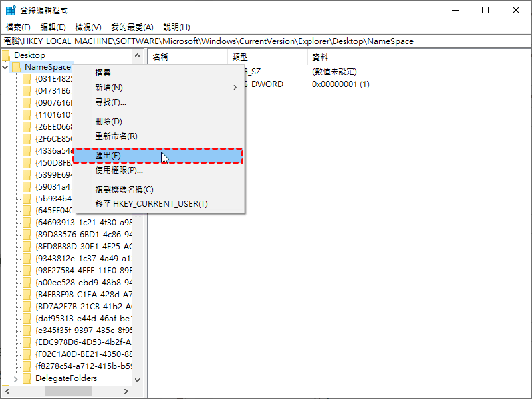Collapse the NameSpace tree node chevron
532x399 pixels.
pyautogui.click(x=5, y=67)
